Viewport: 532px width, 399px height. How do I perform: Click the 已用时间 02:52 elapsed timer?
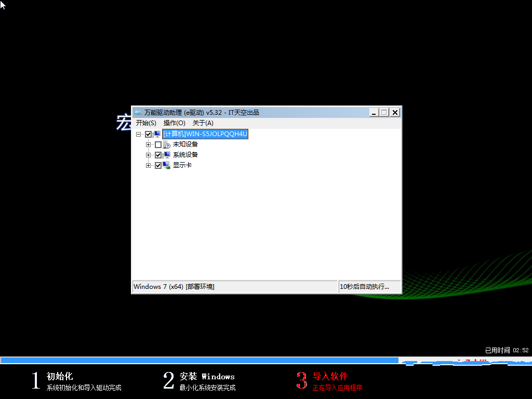click(507, 350)
